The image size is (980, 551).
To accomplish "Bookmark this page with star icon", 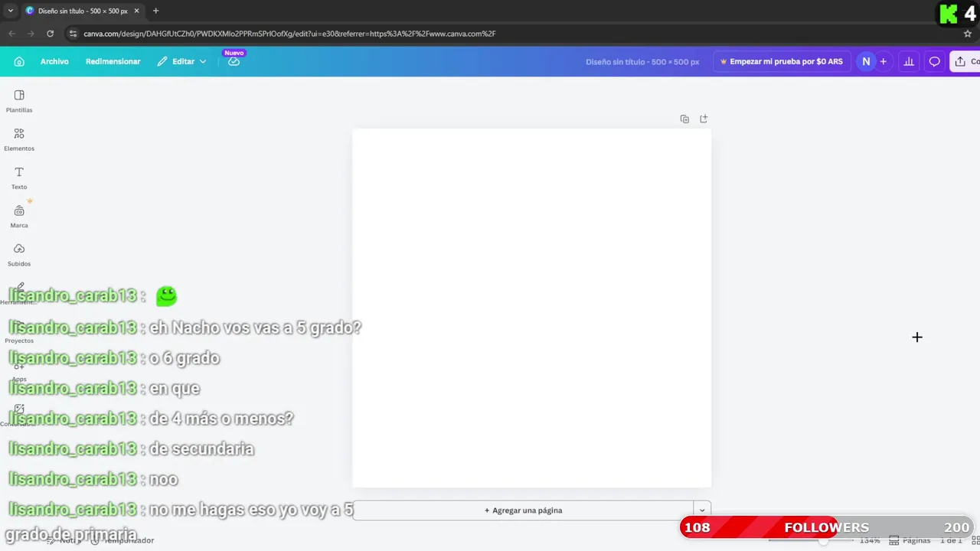I will tap(968, 34).
